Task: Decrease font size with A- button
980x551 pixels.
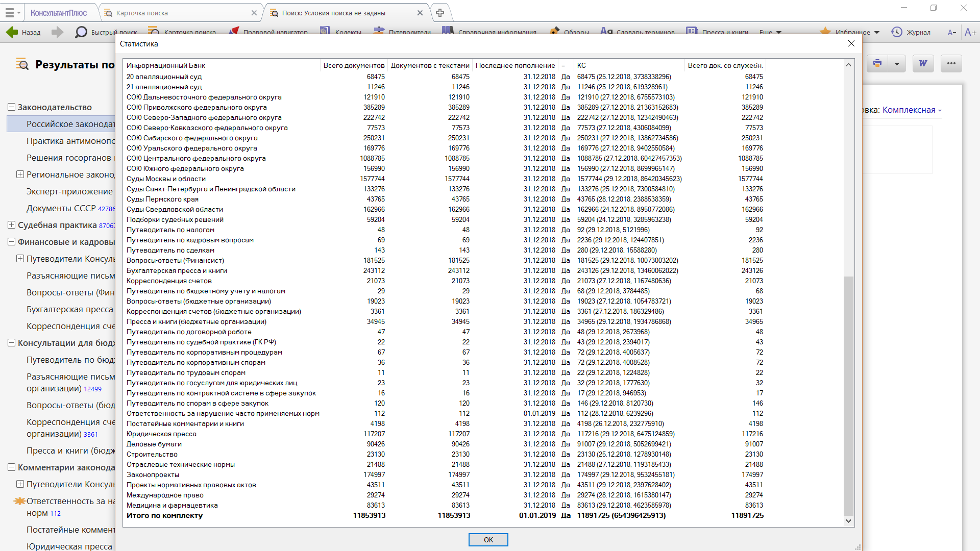Action: (951, 32)
